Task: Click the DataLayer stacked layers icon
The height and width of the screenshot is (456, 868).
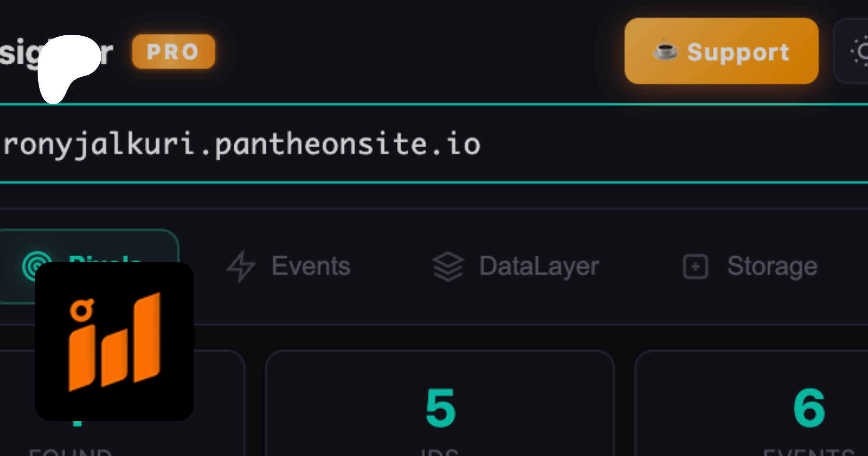Action: (x=448, y=266)
